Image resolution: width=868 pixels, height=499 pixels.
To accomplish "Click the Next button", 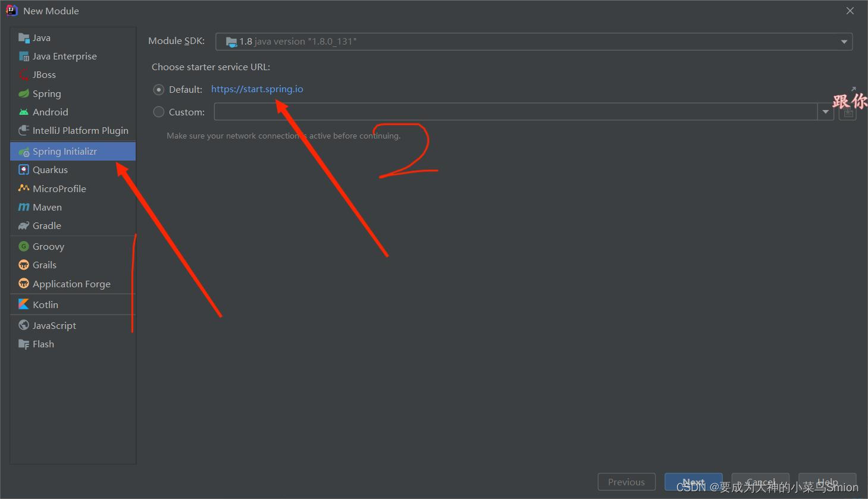I will click(693, 482).
